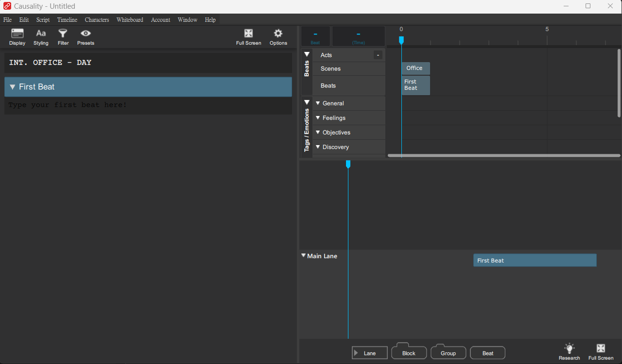Image resolution: width=622 pixels, height=364 pixels.
Task: Collapse the General tag group
Action: click(318, 103)
